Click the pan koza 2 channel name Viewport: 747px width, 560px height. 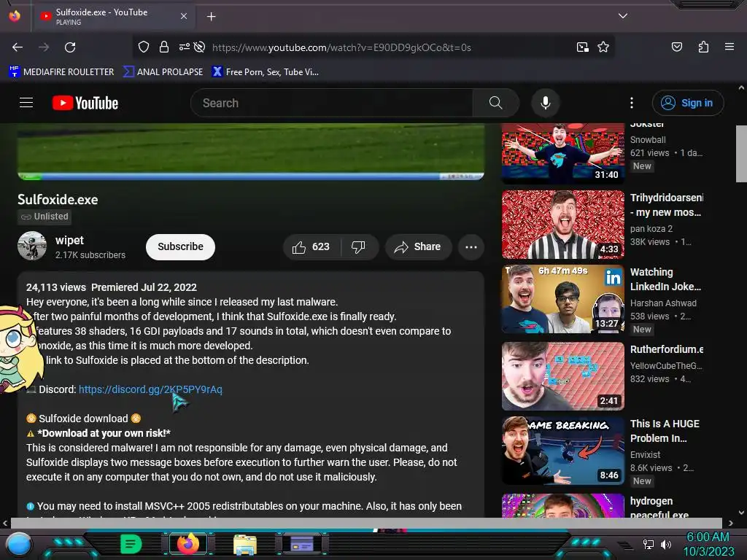[651, 228]
